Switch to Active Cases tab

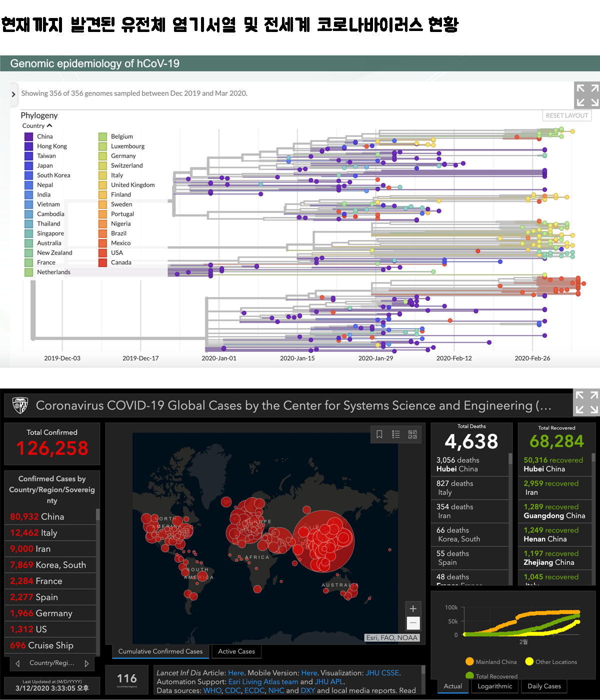(x=236, y=651)
